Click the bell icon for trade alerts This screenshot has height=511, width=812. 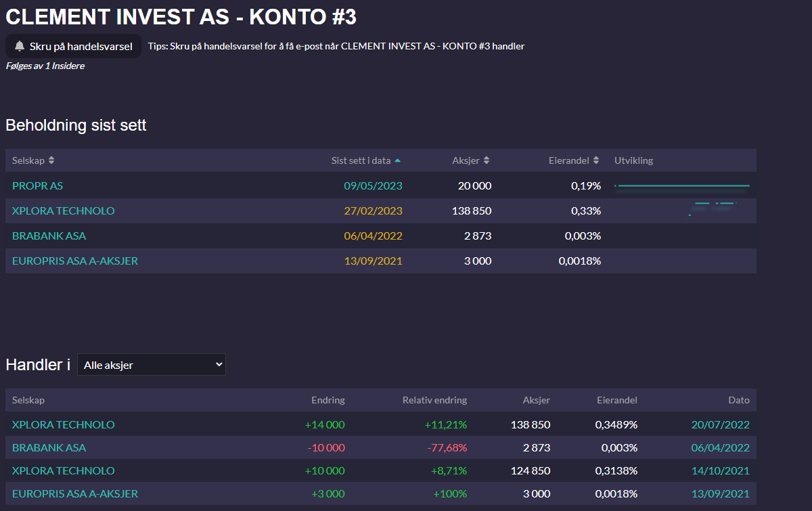click(x=20, y=46)
